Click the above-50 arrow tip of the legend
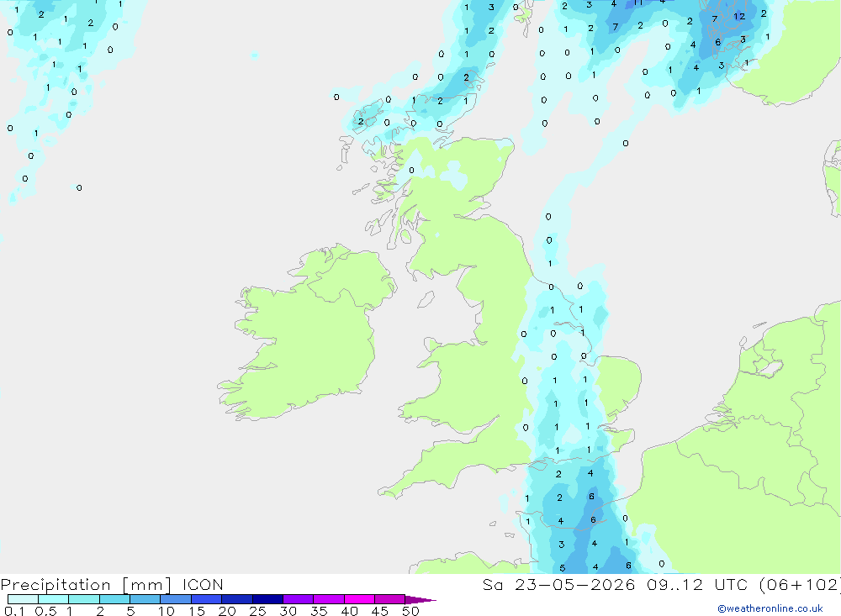841x616 pixels. (420, 599)
